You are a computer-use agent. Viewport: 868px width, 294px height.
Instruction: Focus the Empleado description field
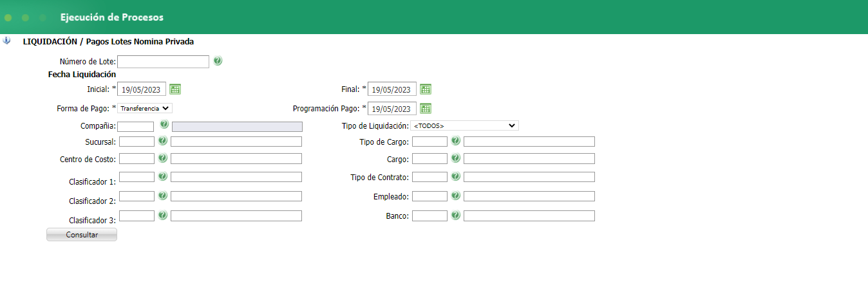tap(529, 196)
